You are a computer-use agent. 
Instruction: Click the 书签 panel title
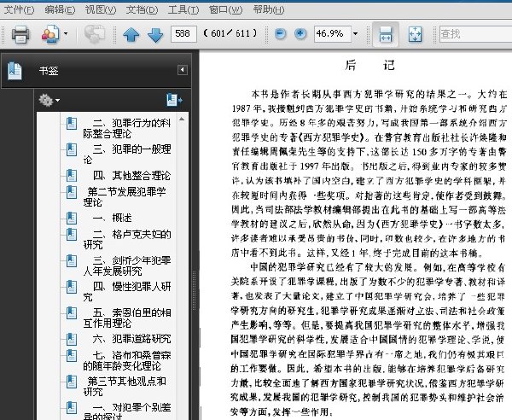pos(49,71)
